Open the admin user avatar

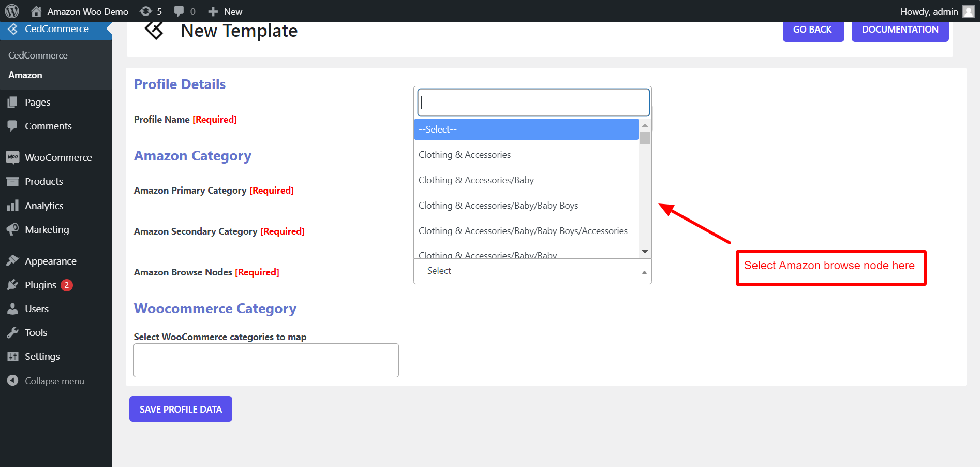coord(969,11)
